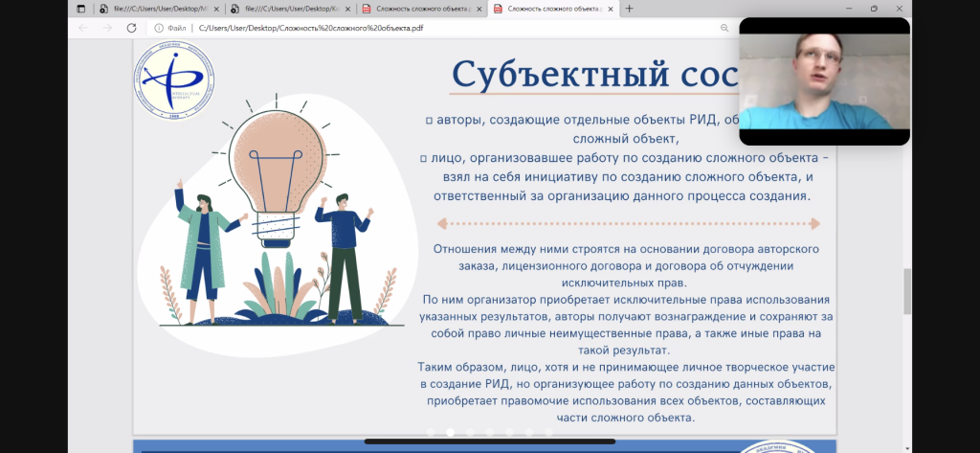Go forward to next page
980x453 pixels.
click(x=107, y=28)
